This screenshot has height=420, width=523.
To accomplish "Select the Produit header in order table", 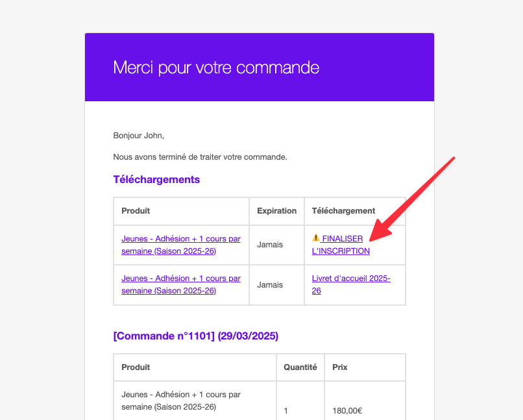I will pos(136,367).
